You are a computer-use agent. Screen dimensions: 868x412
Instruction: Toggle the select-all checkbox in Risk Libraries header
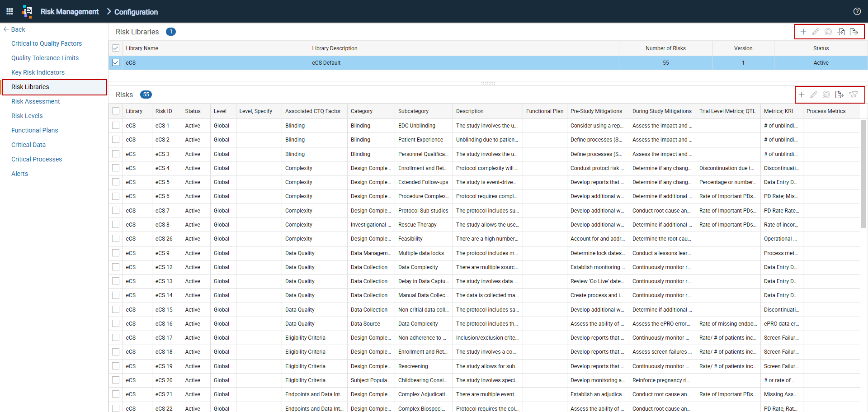(116, 48)
